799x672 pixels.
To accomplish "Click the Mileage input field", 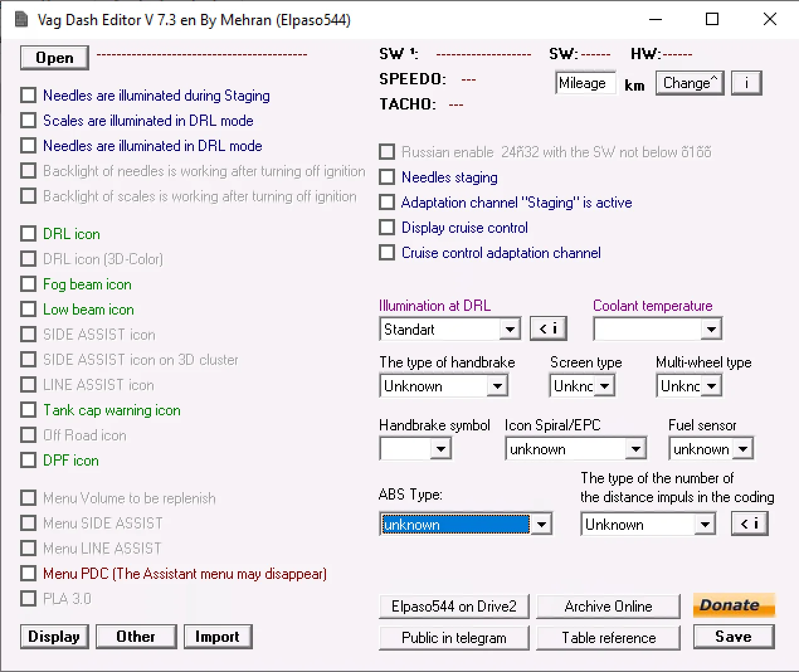I will (584, 83).
